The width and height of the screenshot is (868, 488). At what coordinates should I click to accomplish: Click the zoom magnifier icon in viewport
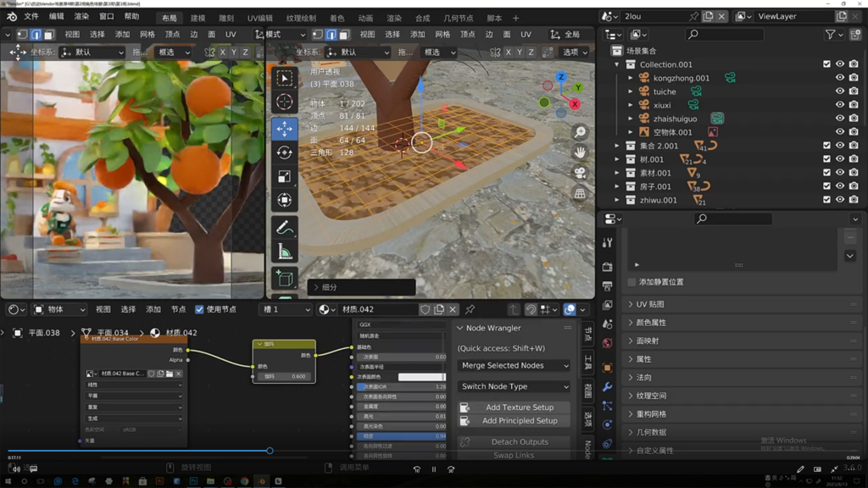580,132
